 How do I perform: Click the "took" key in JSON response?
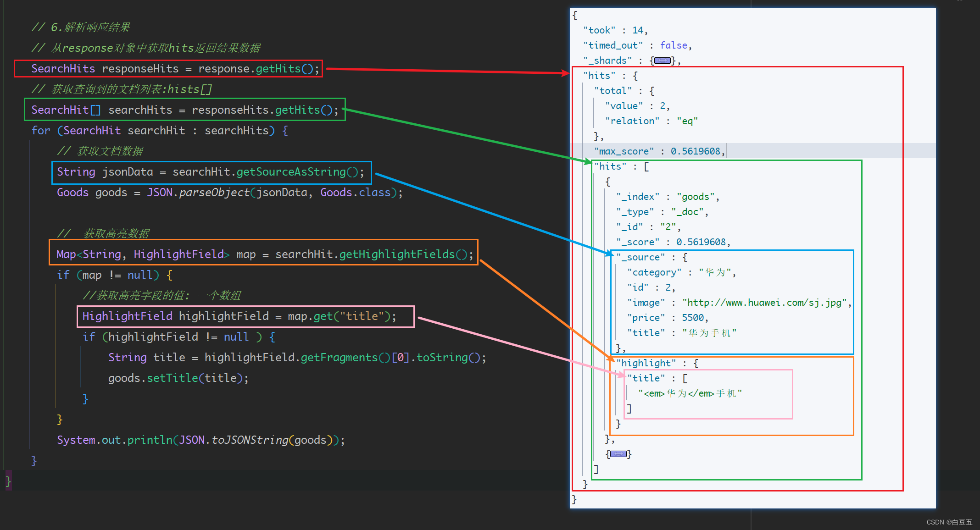(x=599, y=30)
